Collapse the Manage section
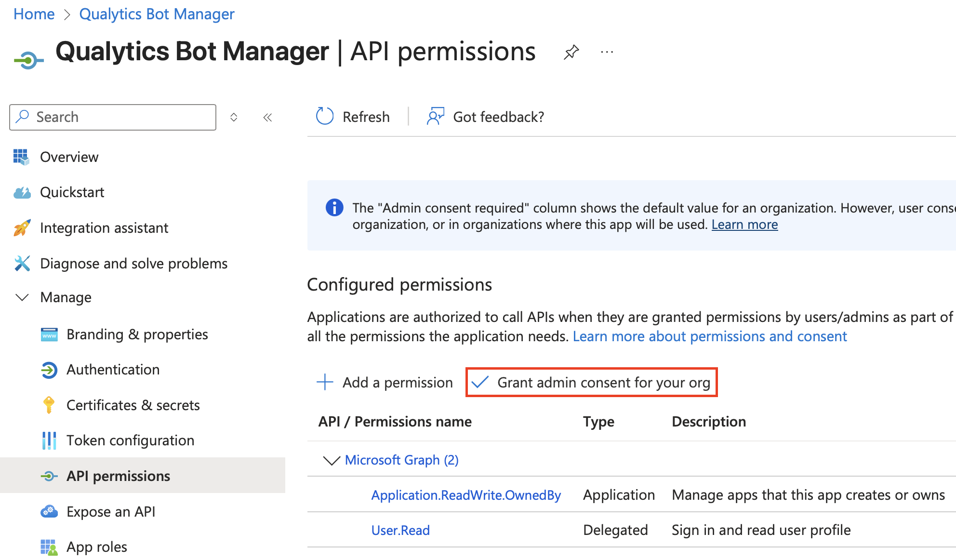The height and width of the screenshot is (560, 956). [x=22, y=297]
